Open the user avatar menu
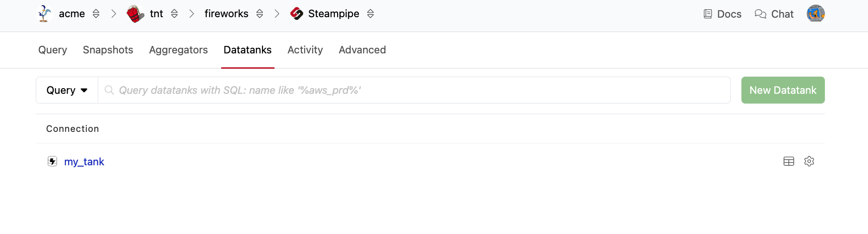 816,13
